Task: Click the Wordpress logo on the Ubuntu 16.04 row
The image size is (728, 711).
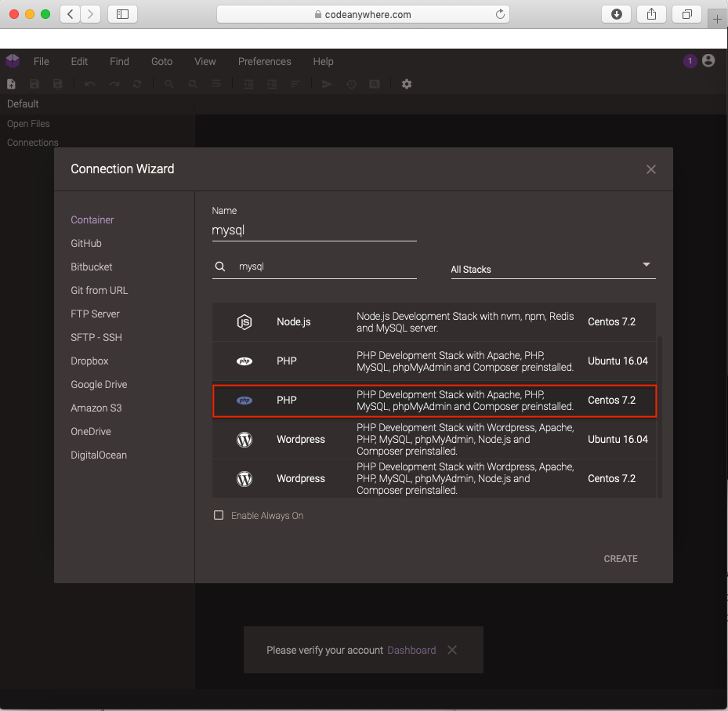Action: pos(244,439)
